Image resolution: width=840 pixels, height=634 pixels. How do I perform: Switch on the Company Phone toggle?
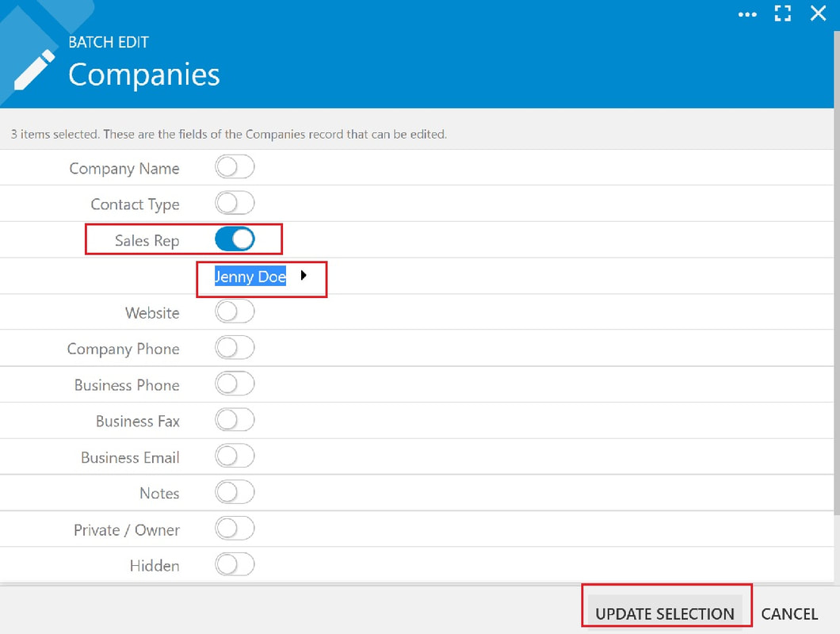(235, 348)
